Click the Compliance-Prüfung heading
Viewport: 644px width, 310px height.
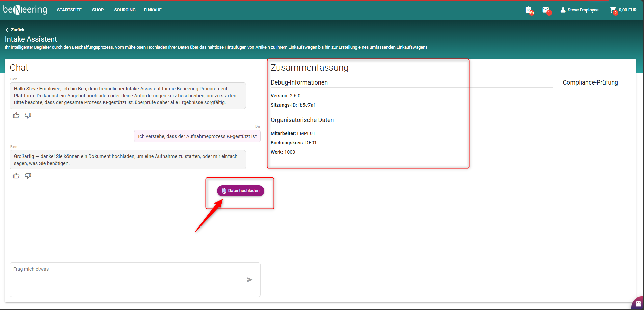tap(590, 82)
